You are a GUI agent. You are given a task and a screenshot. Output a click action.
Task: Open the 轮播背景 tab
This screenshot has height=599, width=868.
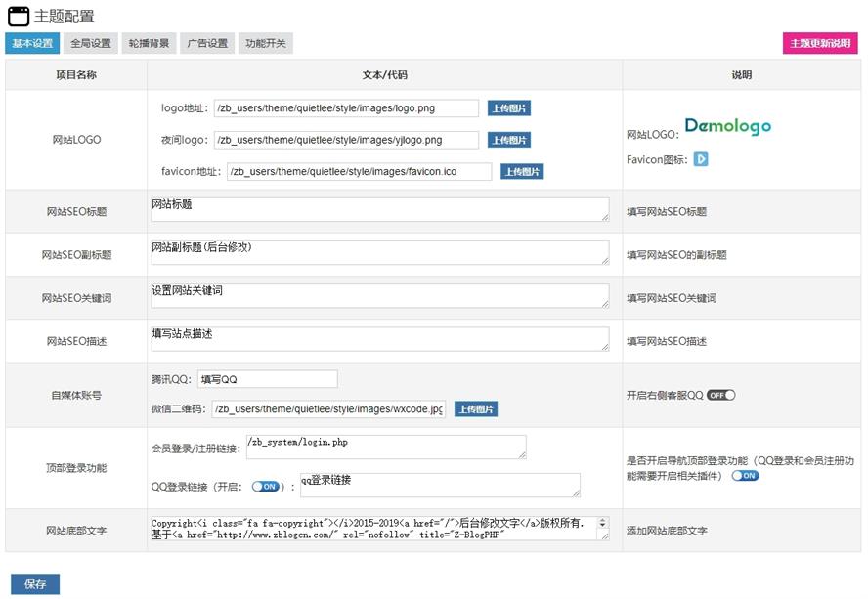[x=150, y=42]
